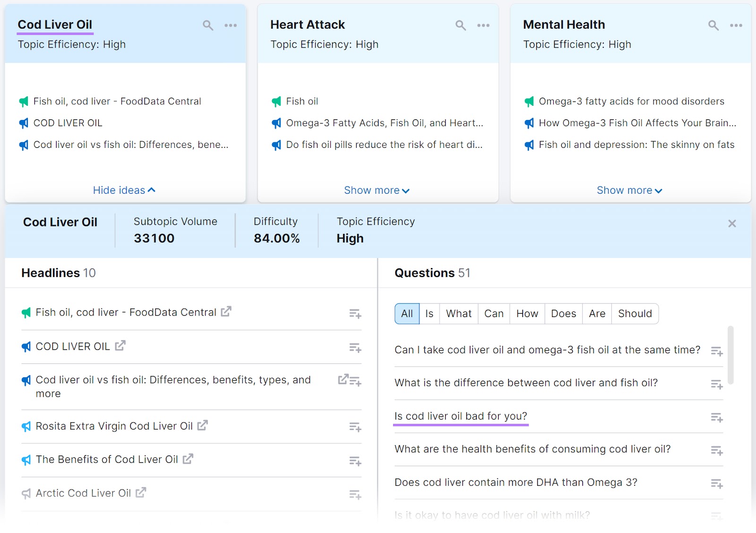Open three-dot menu on Mental Health card

pos(736,26)
